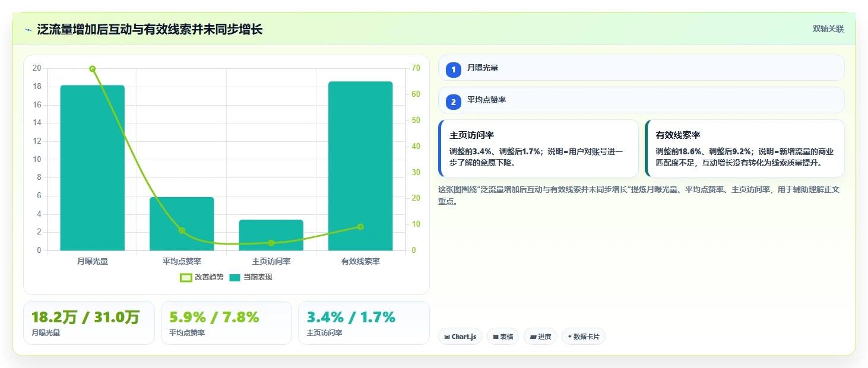The height and width of the screenshot is (368, 868).
Task: Click the 进度 tag chip
Action: (x=540, y=337)
